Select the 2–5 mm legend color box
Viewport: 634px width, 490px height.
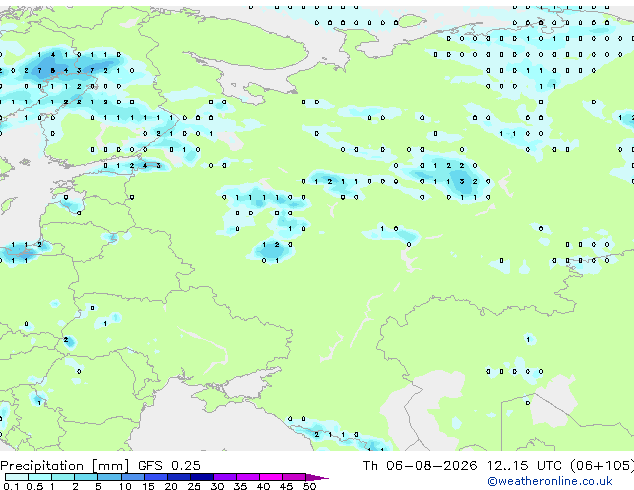coord(86,477)
